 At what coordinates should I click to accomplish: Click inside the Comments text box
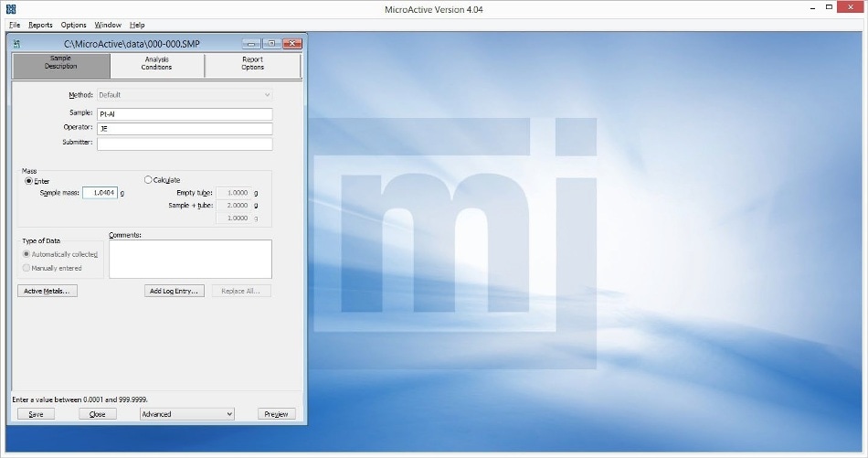tap(190, 260)
